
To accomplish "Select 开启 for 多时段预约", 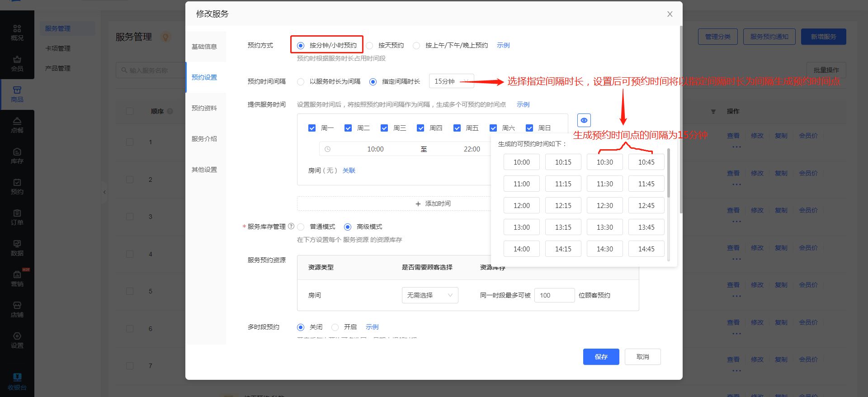I will 335,327.
